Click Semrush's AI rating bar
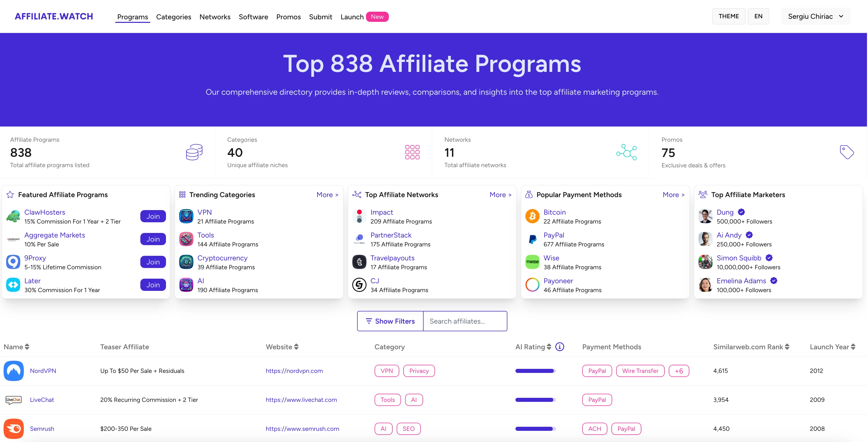Viewport: 868px width, 442px height. click(536, 429)
